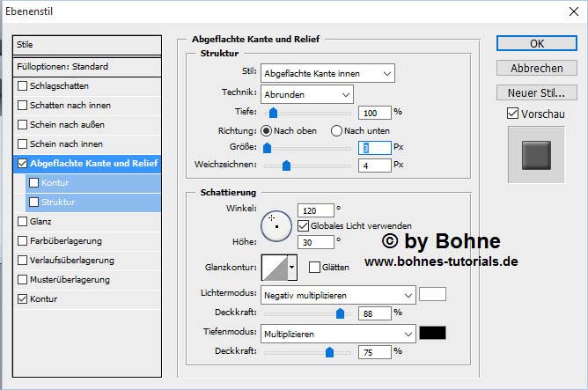Open the Technik dropdown showing Abrunden

(306, 93)
